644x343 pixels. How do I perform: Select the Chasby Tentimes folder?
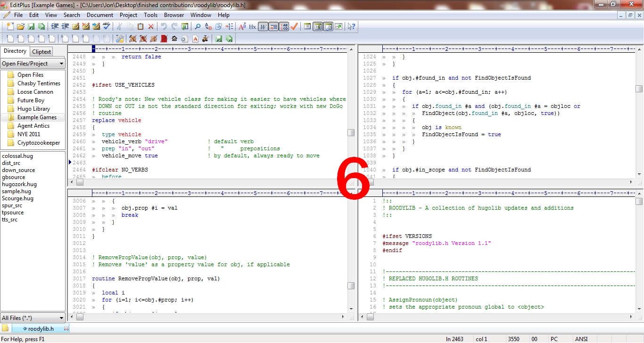tap(39, 83)
